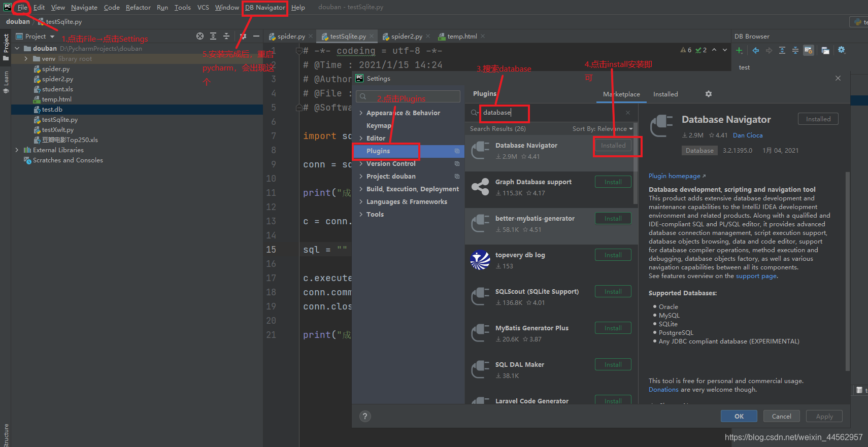
Task: Click the add connection plus icon in DB Browser
Action: click(739, 50)
